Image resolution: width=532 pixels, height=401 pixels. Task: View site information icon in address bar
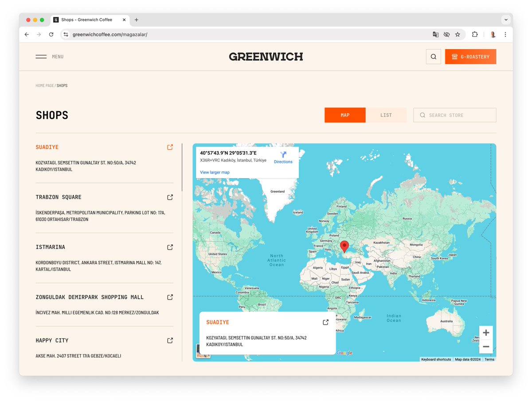(66, 34)
